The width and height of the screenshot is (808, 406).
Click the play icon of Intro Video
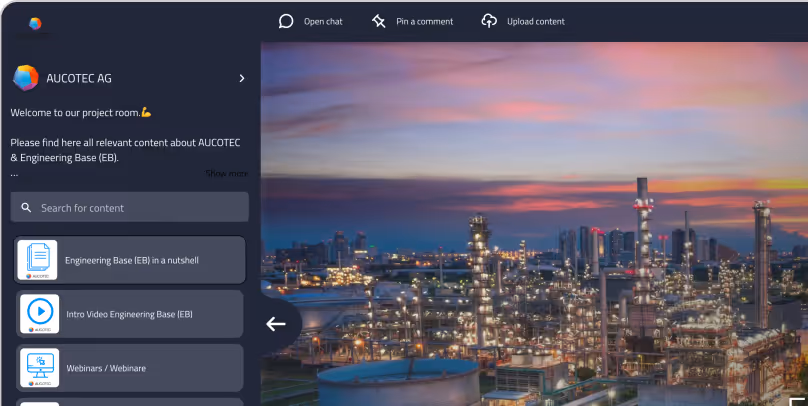[40, 314]
